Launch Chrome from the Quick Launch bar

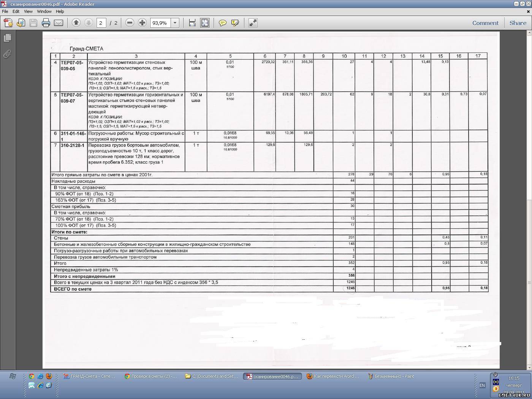[32, 376]
